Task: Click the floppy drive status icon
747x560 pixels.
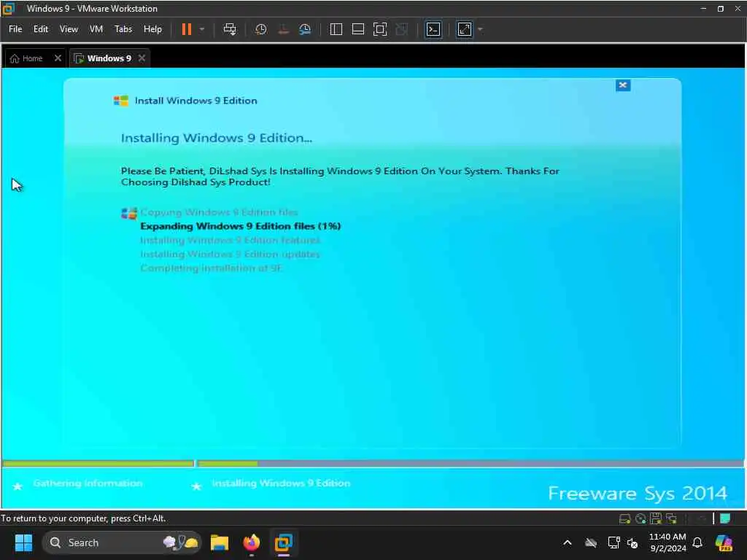Action: 656,518
